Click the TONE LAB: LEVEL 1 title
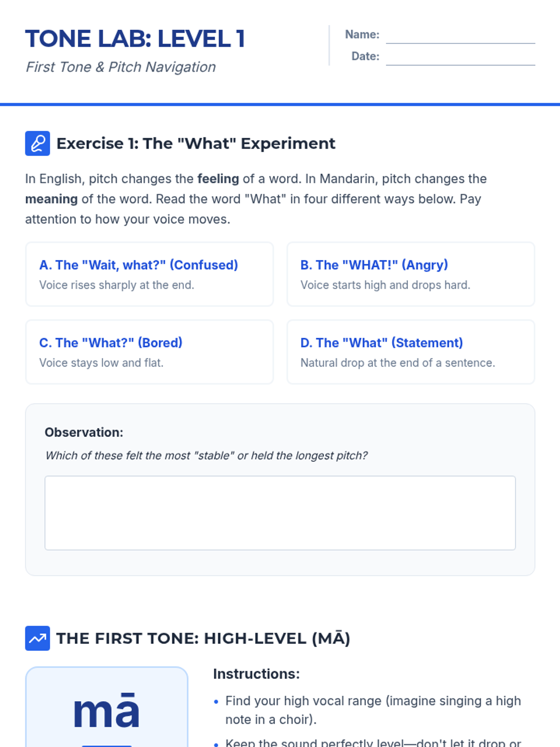Screen dimensions: 560x747 point(135,39)
